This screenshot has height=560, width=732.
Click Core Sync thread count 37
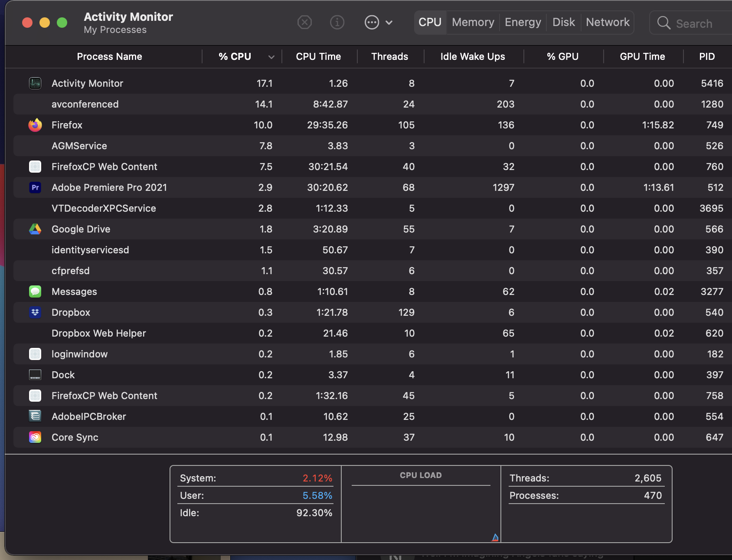point(409,437)
